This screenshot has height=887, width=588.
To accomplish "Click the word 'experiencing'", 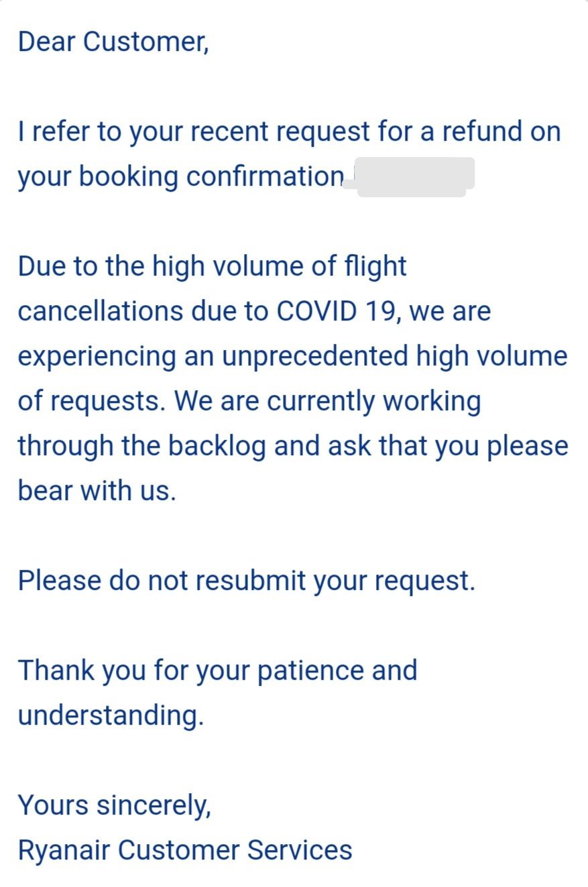I will click(95, 356).
